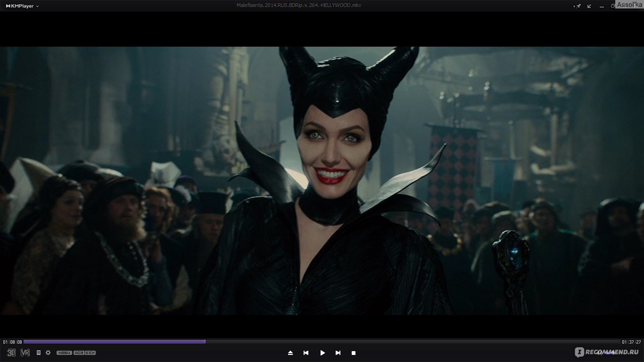The image size is (644, 362).
Task: Click the elapsed time 01:08:08
Action: [x=12, y=342]
